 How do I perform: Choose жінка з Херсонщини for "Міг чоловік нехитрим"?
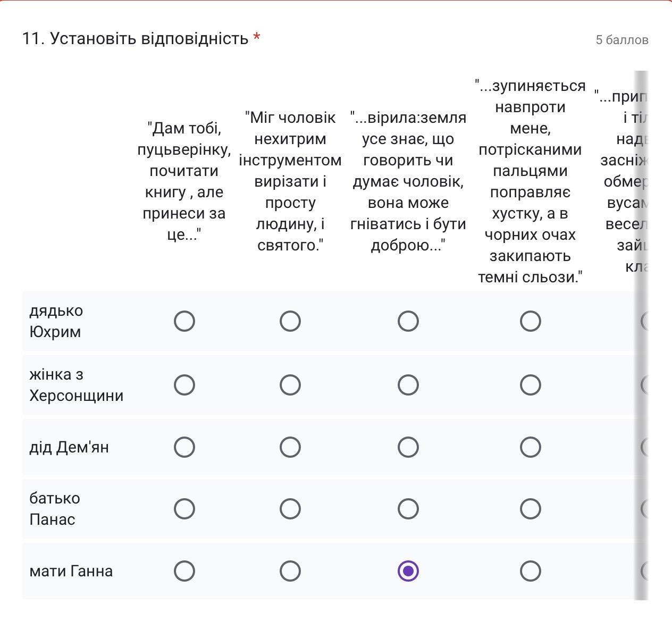[x=290, y=385]
